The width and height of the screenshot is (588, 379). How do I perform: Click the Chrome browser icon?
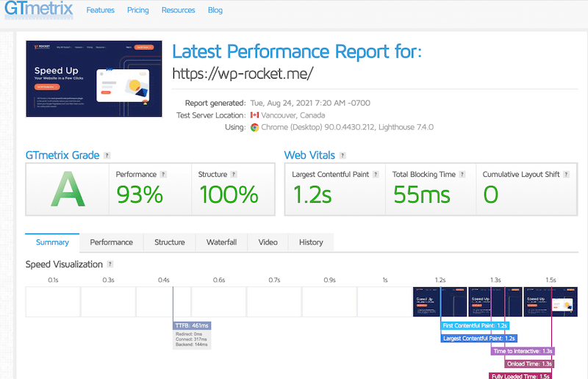click(254, 128)
